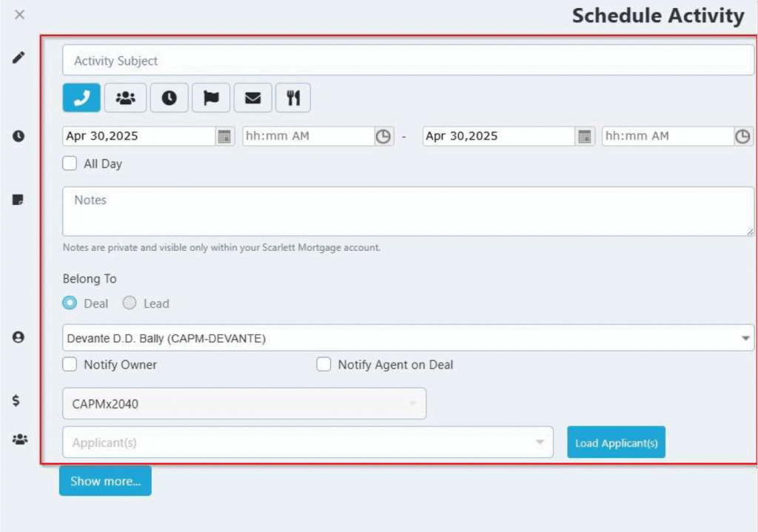Open the start time clock picker

point(383,136)
